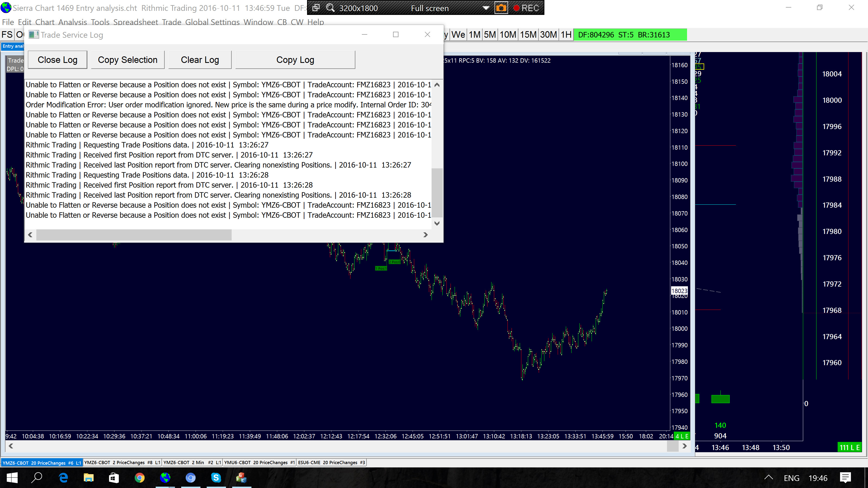Open Windows action center notifications

(845, 477)
